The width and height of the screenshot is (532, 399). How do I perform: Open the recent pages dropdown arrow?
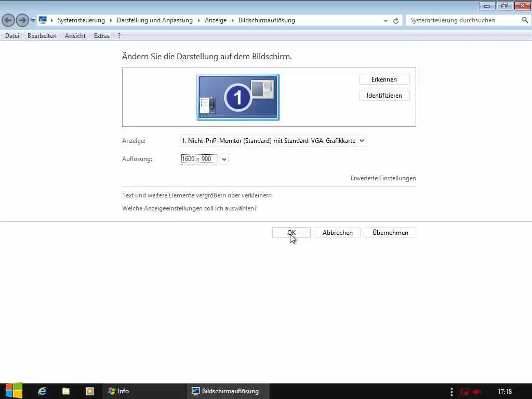click(33, 20)
